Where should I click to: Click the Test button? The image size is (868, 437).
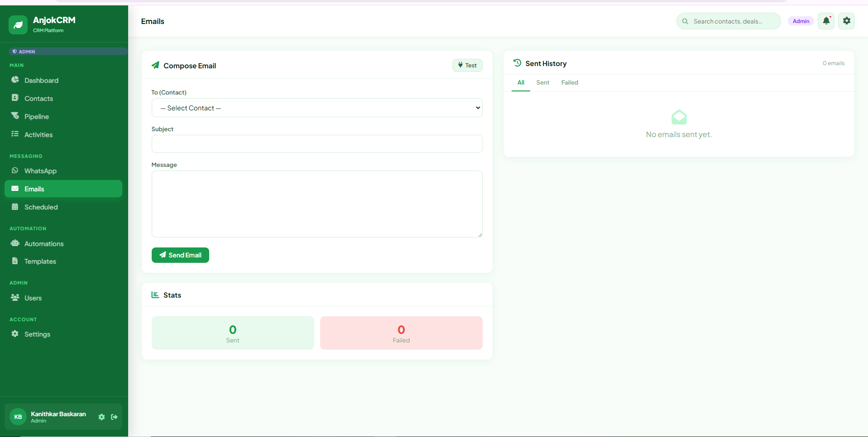(467, 66)
